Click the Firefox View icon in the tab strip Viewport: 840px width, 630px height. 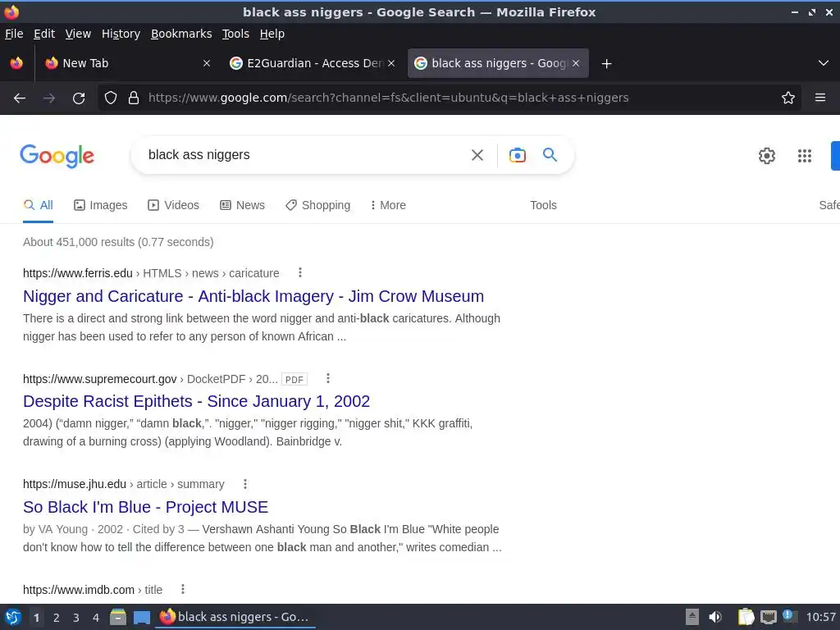(x=16, y=63)
